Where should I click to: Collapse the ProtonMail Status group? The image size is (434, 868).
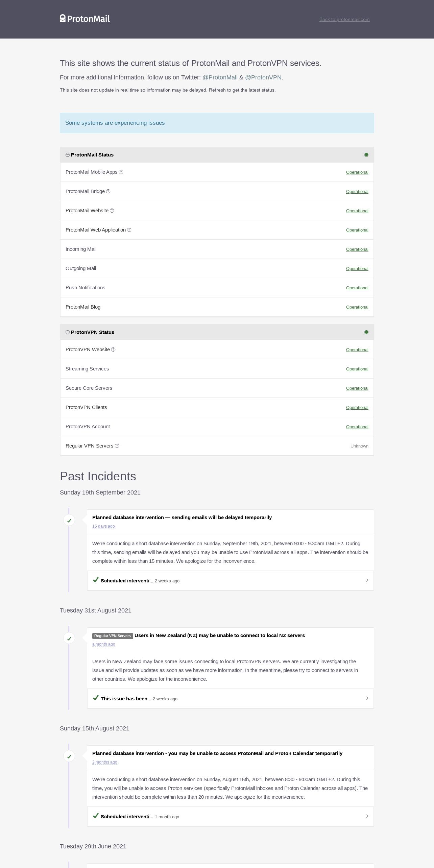pyautogui.click(x=68, y=155)
